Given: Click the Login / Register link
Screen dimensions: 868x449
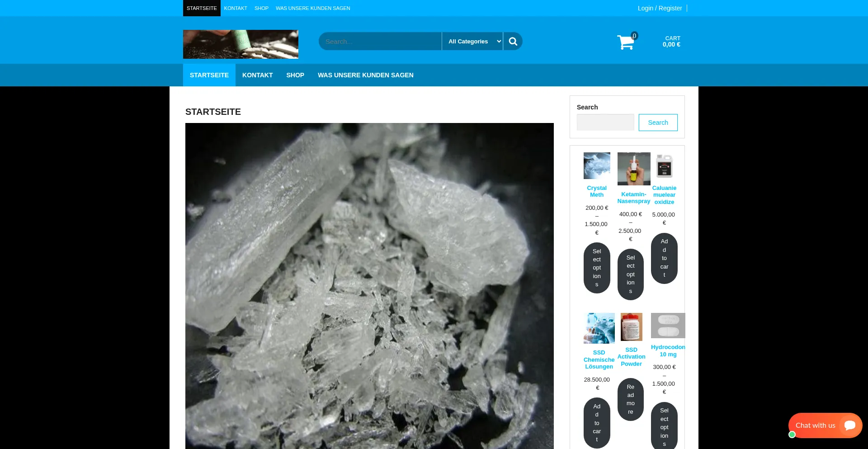Looking at the screenshot, I should tap(660, 8).
